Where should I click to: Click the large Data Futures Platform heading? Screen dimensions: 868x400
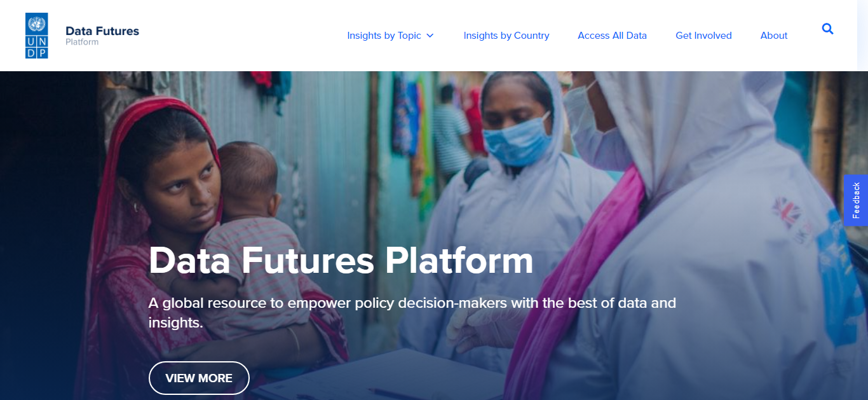click(x=341, y=260)
